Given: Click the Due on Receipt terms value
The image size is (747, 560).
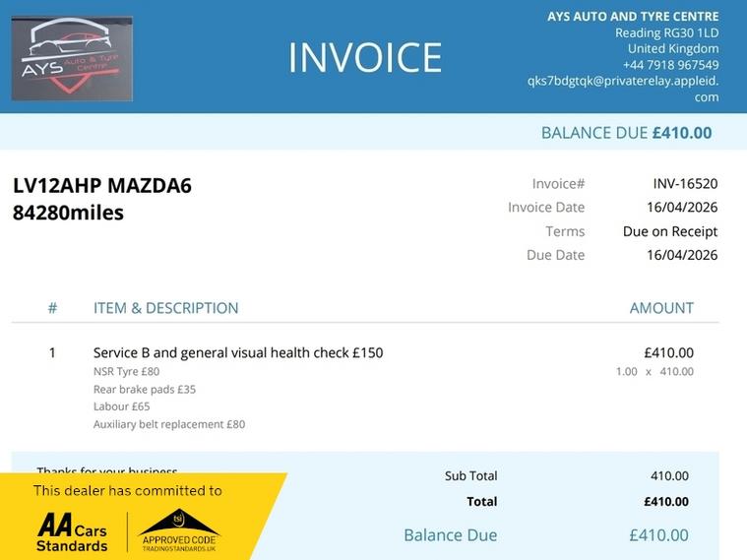Looking at the screenshot, I should pyautogui.click(x=670, y=231).
